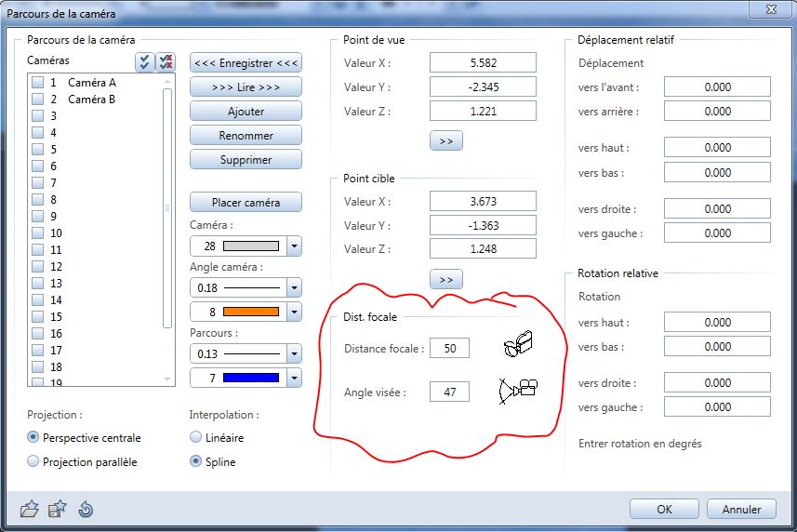Click the blue Parcours color swatch

point(251,378)
